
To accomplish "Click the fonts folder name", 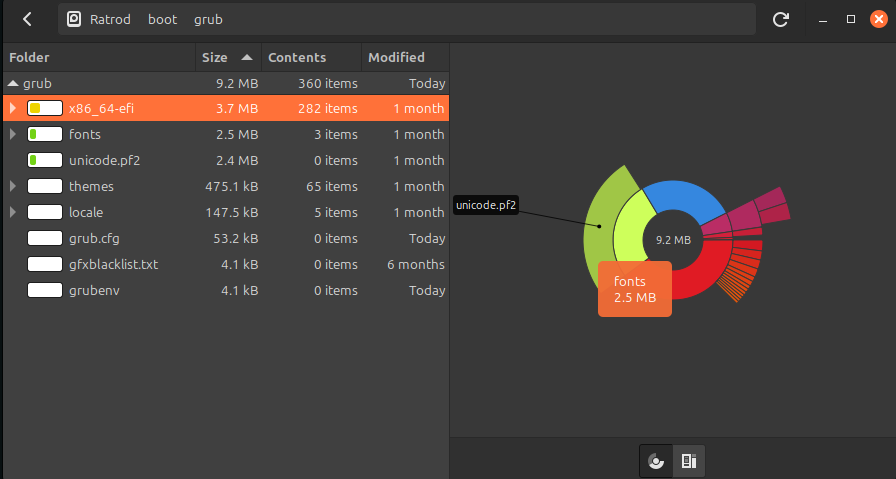I will tap(85, 134).
